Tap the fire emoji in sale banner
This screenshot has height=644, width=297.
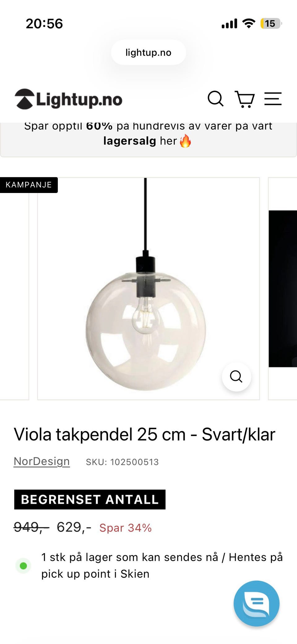(x=185, y=141)
